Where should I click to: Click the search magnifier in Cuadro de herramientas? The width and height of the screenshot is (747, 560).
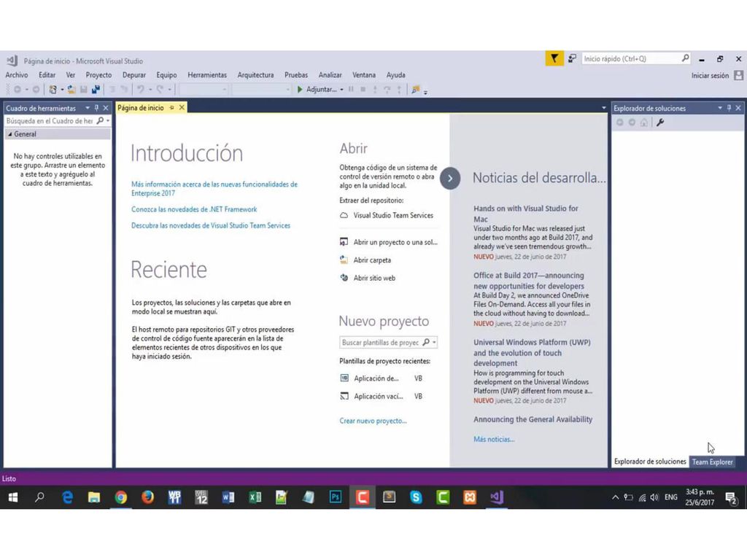point(99,121)
